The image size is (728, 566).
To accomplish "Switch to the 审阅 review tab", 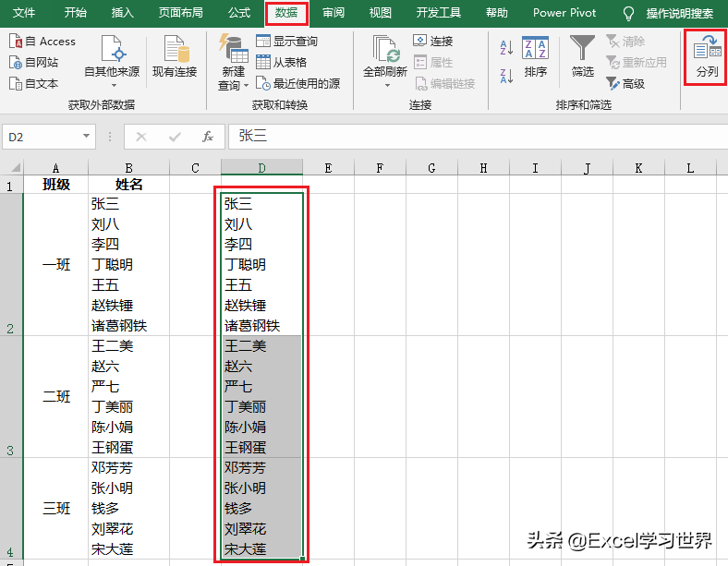I will click(x=334, y=13).
